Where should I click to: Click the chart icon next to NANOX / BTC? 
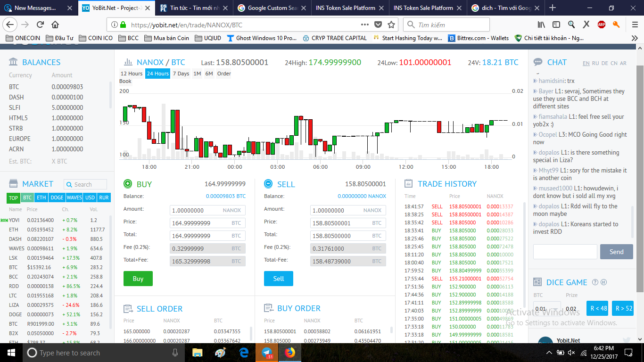tap(128, 62)
